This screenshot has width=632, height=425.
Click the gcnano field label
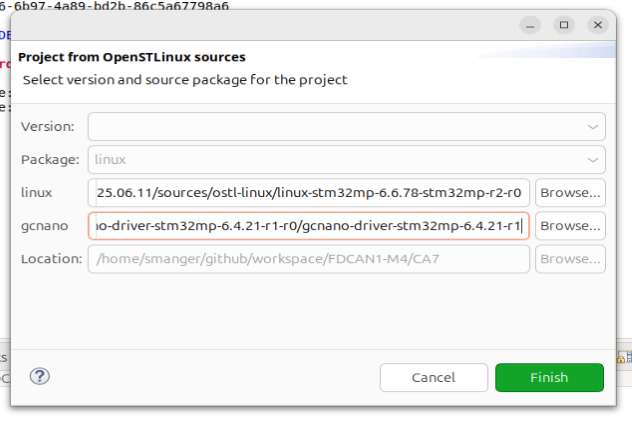point(44,226)
